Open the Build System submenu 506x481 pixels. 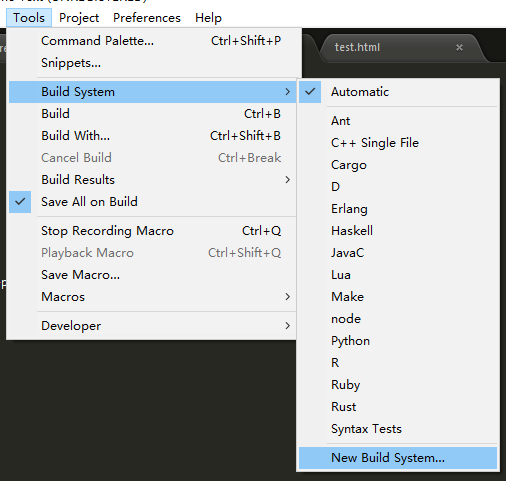(152, 92)
